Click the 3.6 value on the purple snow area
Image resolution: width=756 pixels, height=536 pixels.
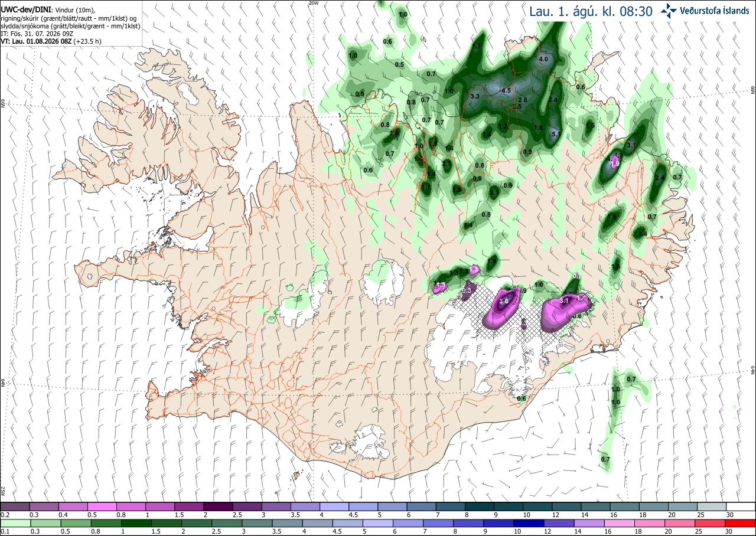(504, 302)
